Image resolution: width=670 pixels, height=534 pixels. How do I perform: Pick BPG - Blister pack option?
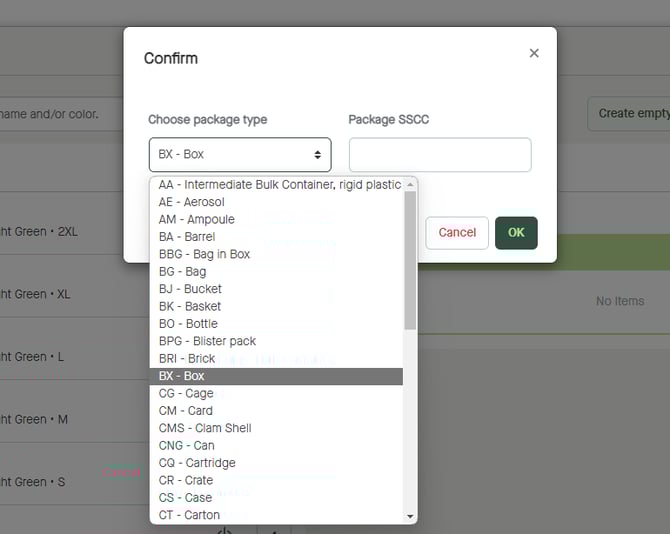(207, 341)
